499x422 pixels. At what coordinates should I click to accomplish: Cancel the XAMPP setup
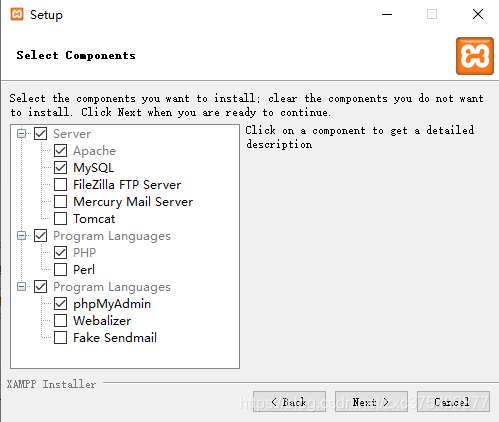(453, 402)
